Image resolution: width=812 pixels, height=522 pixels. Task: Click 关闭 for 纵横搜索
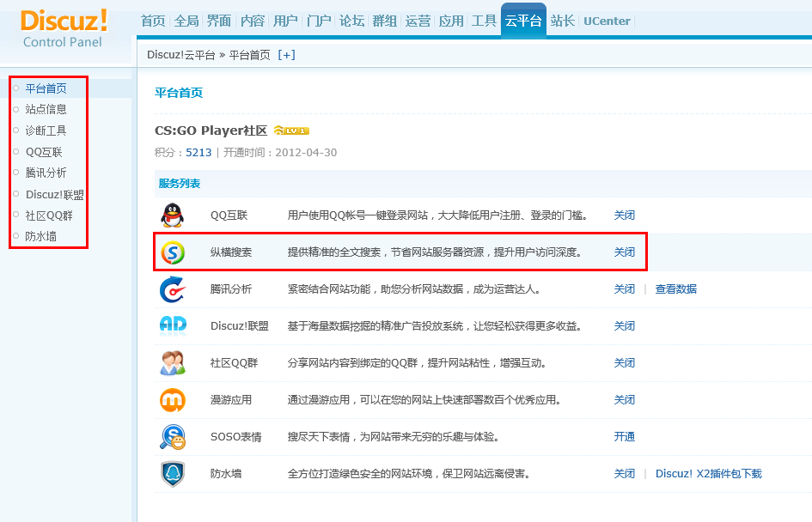[x=625, y=252]
